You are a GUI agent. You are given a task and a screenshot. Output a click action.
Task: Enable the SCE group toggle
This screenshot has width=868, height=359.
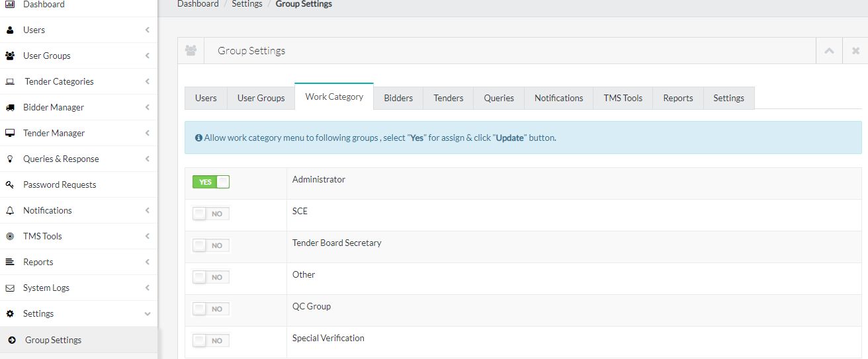click(210, 214)
